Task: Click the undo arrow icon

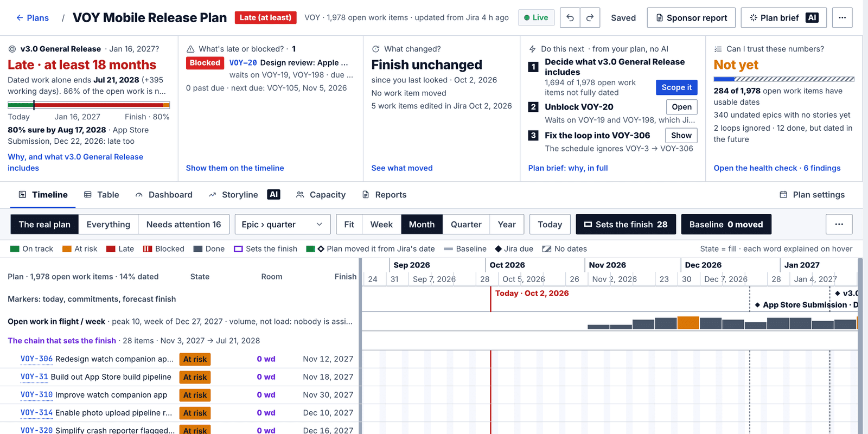Action: tap(570, 18)
